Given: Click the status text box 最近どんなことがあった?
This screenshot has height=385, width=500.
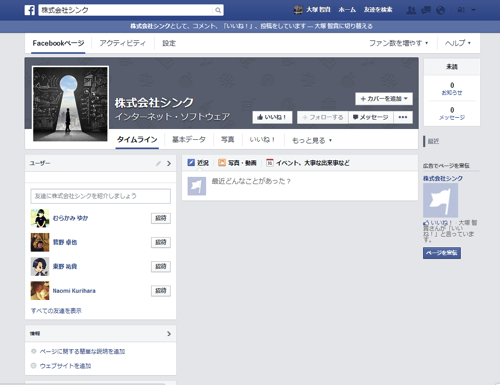Looking at the screenshot, I should point(251,181).
